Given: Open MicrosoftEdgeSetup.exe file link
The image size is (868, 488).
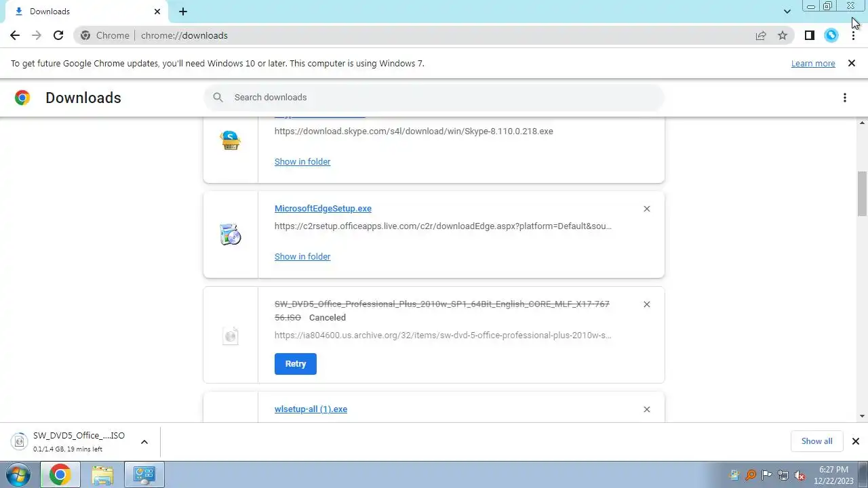Looking at the screenshot, I should point(323,208).
